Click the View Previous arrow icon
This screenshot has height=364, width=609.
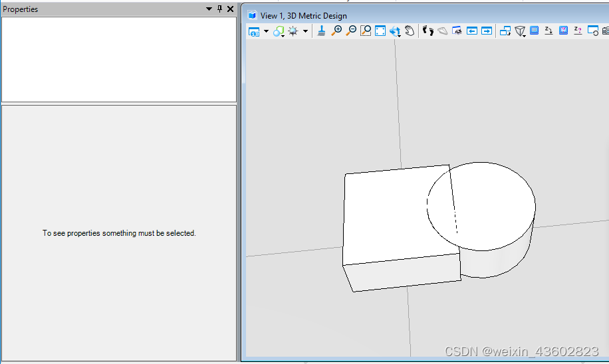coord(472,31)
